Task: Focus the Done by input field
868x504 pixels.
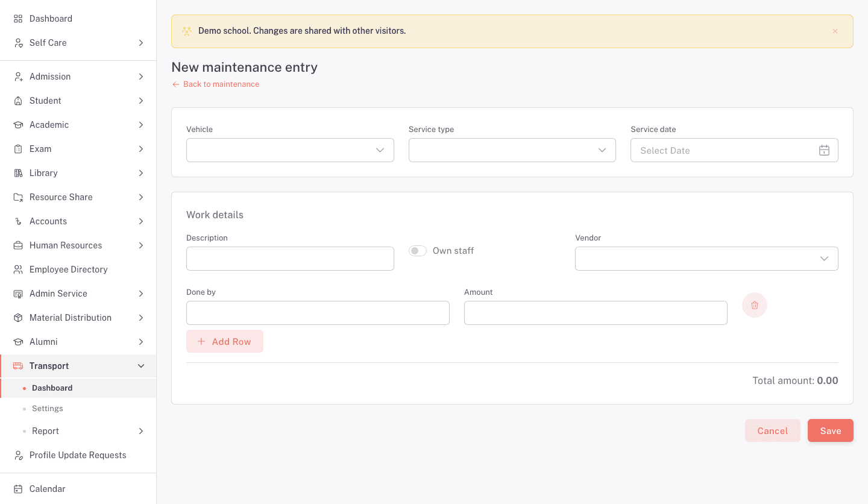Action: (x=318, y=313)
